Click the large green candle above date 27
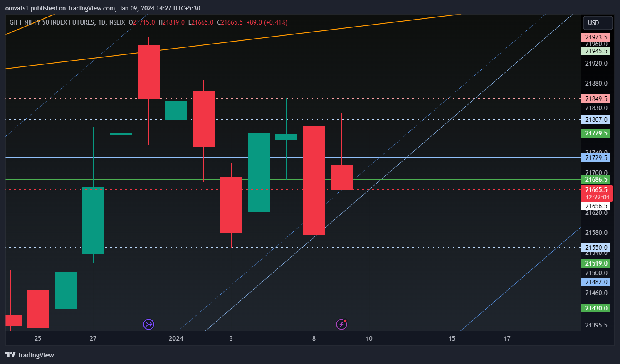Screen dimensions: 620x364 93,221
